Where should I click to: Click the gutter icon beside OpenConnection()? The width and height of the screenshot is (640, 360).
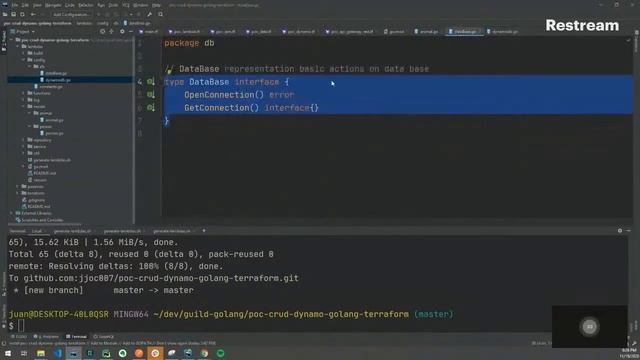click(x=151, y=95)
